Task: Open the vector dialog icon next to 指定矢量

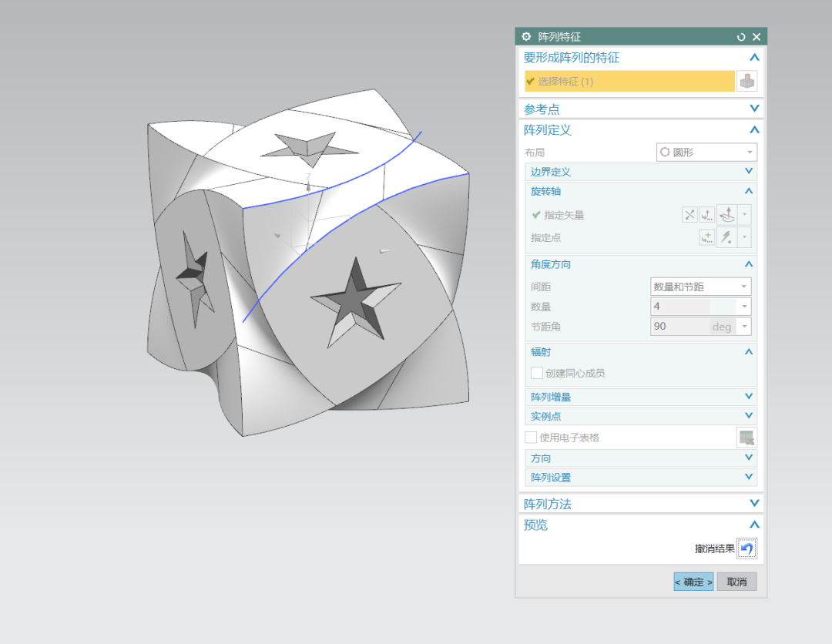Action: pos(707,215)
